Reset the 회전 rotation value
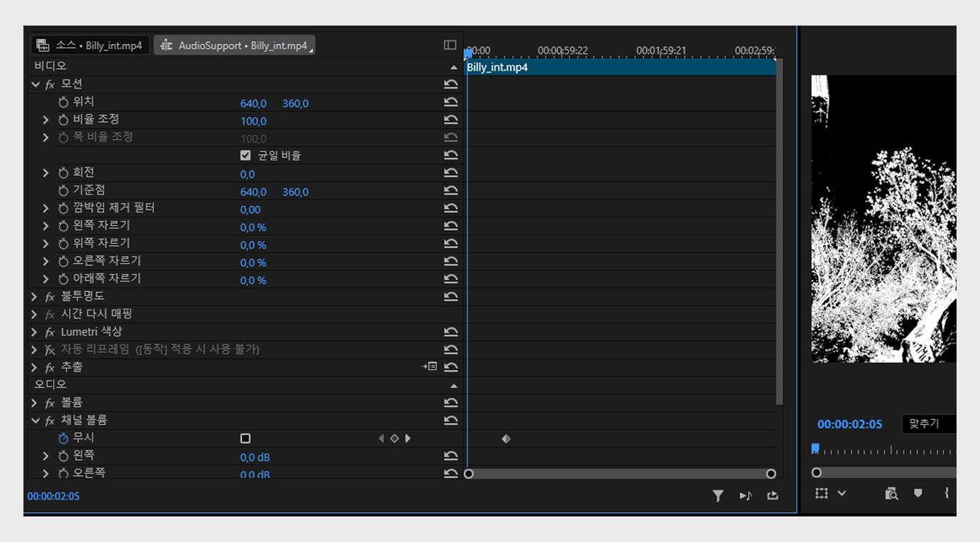 coord(450,173)
